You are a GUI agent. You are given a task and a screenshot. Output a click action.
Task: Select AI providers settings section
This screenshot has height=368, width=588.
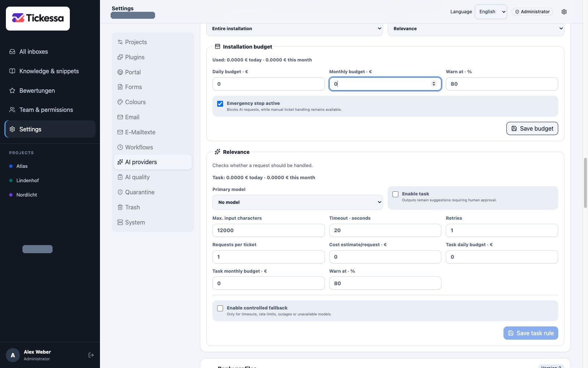click(x=153, y=162)
